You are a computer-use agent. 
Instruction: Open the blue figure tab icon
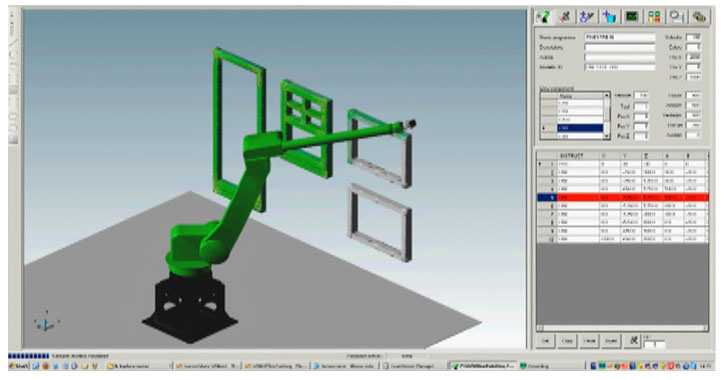[587, 17]
